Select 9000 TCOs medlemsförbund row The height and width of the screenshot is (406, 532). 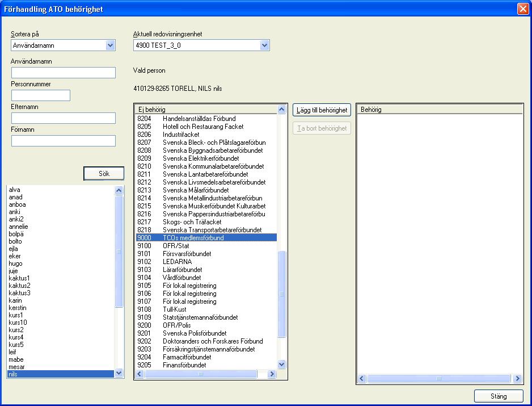click(206, 238)
